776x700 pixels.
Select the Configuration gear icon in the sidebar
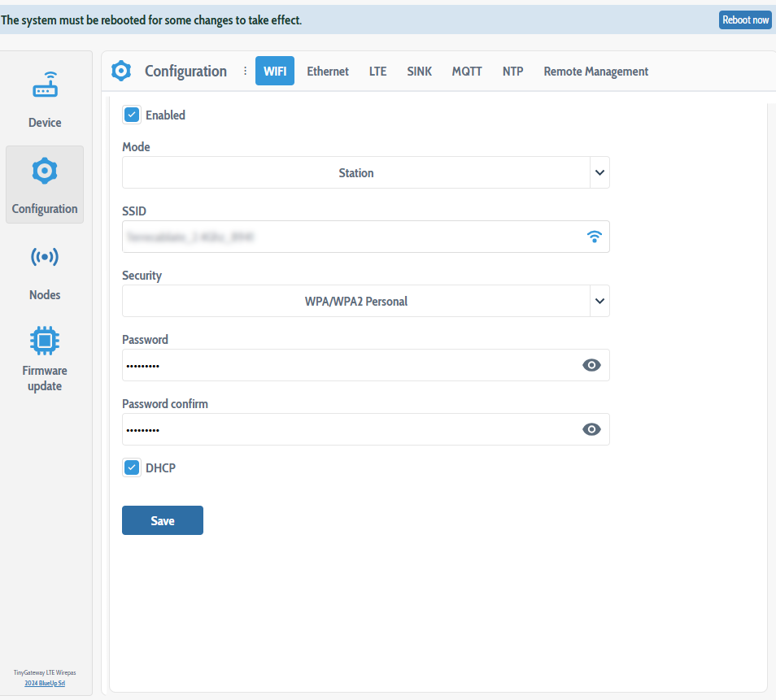[x=45, y=171]
